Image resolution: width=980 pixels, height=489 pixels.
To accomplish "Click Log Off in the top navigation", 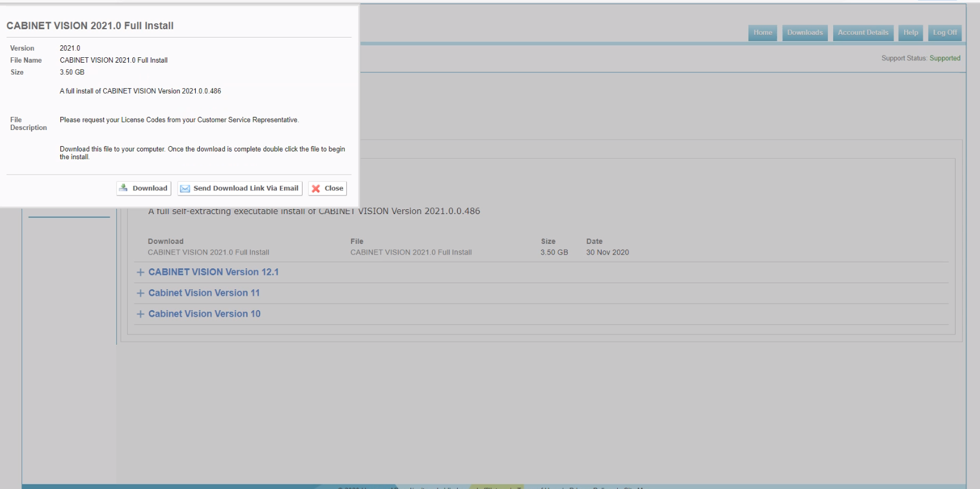I will (x=945, y=33).
